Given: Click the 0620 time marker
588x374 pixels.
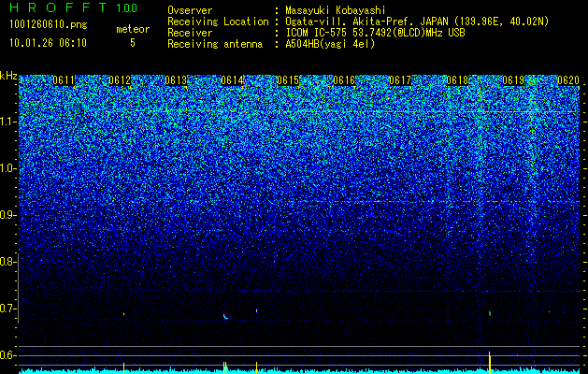Looking at the screenshot, I should click(568, 80).
